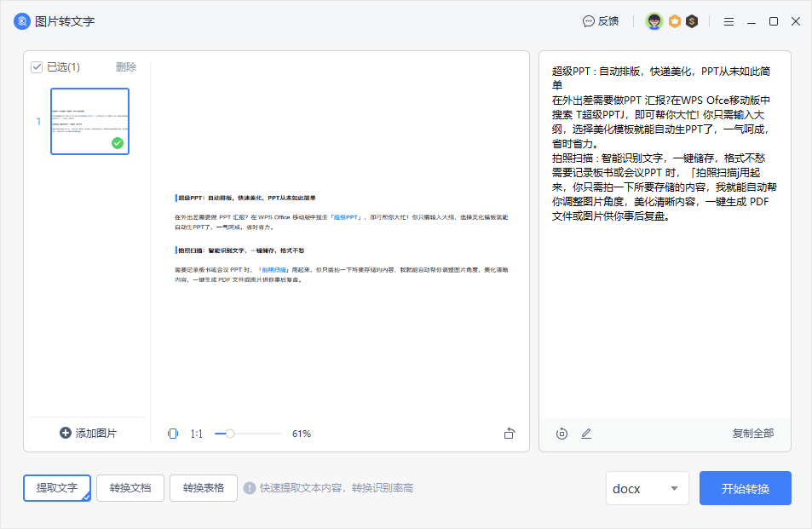Open the crown membership icon
812x529 pixels.
[x=674, y=21]
